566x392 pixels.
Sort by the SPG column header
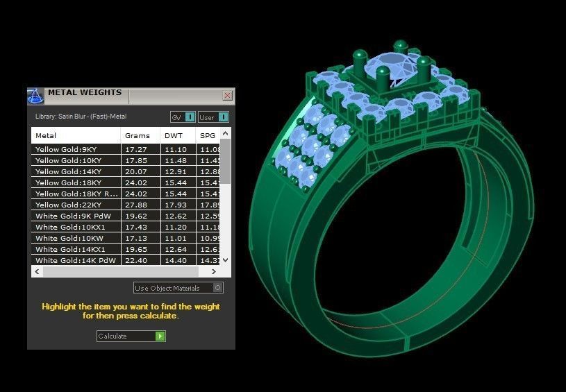[208, 135]
